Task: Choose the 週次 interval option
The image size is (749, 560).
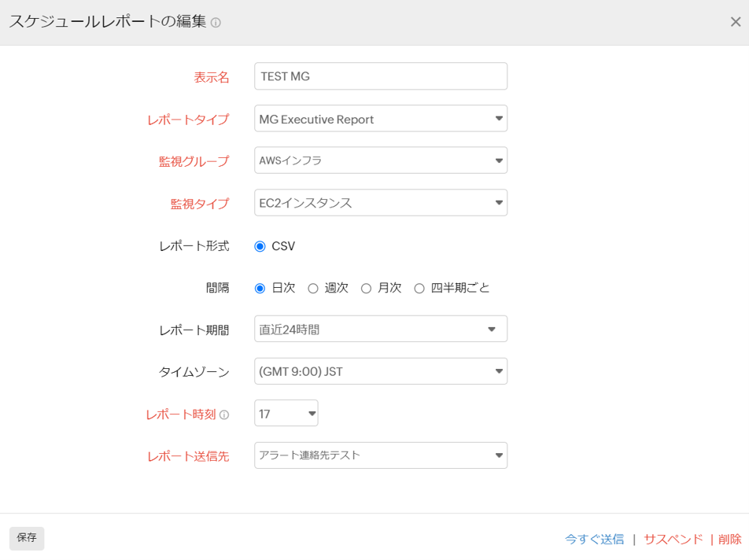Action: coord(313,289)
